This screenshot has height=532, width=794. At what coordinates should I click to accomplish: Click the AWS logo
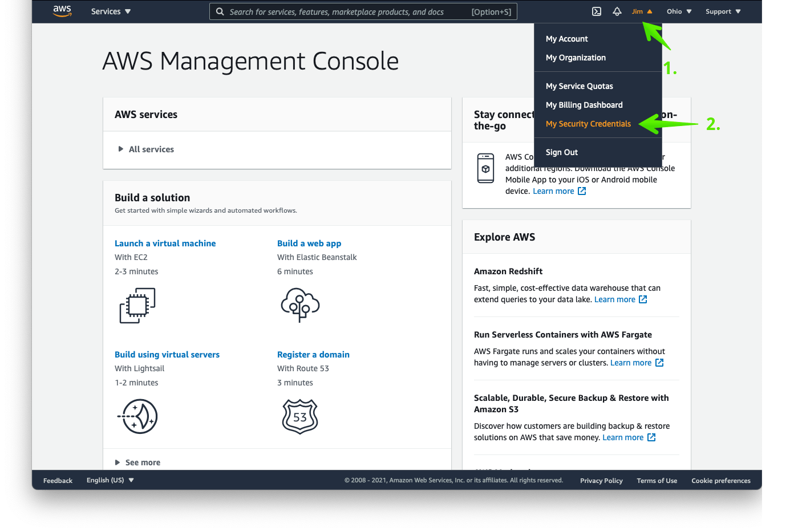point(62,11)
